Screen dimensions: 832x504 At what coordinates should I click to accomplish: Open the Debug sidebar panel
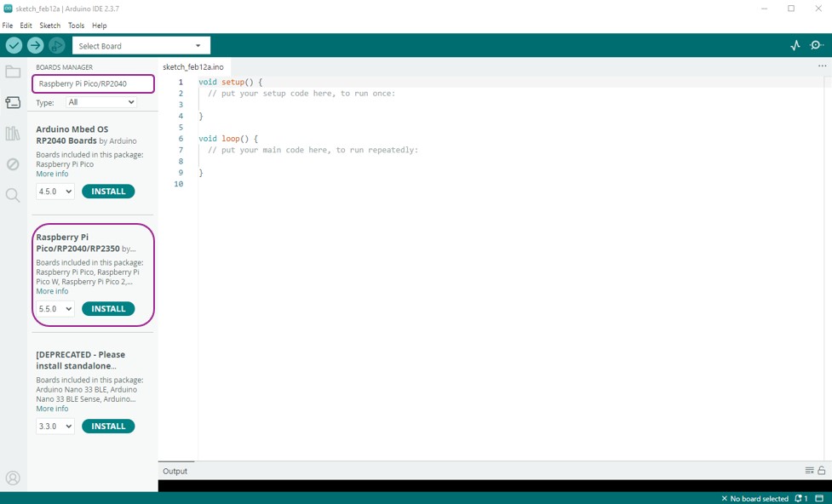point(13,164)
